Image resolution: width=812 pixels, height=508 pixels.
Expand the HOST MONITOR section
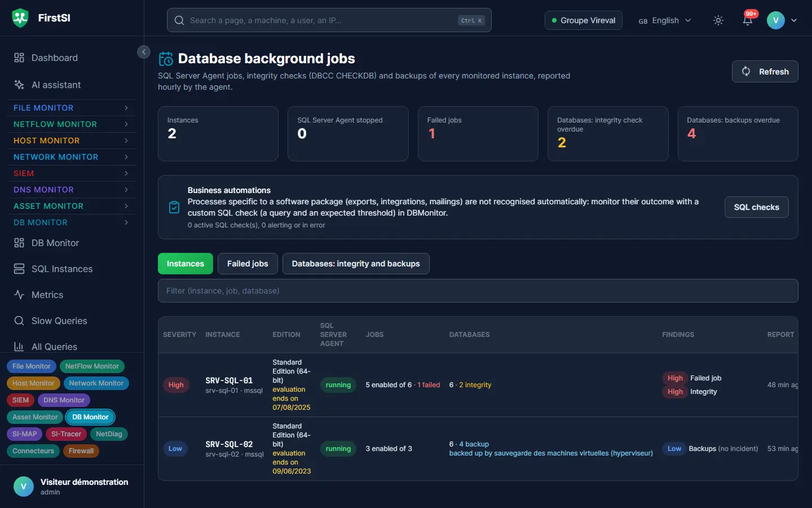coord(72,141)
